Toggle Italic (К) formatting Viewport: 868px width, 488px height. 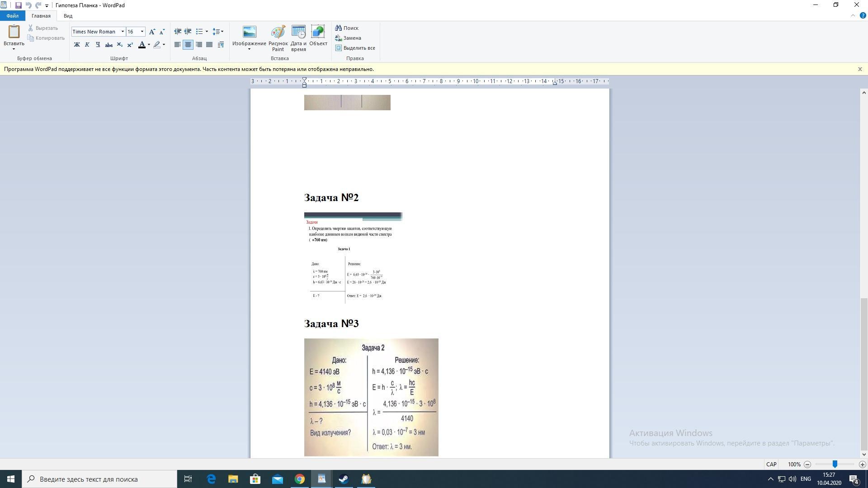click(x=87, y=45)
